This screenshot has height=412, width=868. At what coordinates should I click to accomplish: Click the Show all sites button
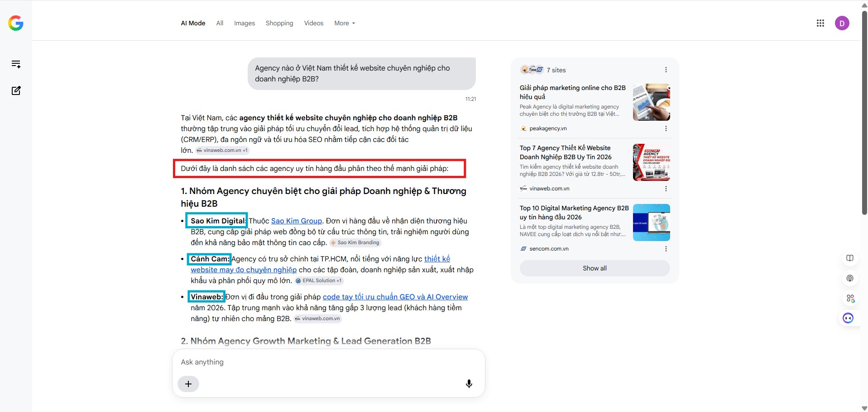pyautogui.click(x=595, y=268)
